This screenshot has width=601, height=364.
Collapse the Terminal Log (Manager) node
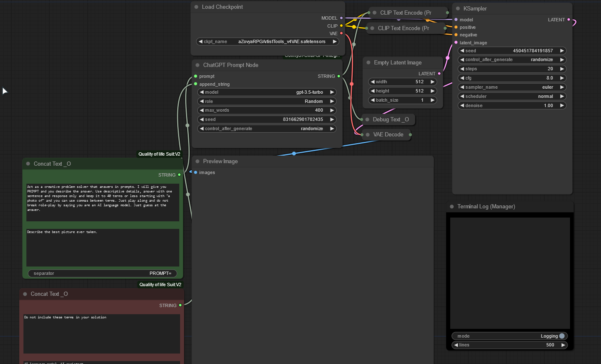[451, 206]
